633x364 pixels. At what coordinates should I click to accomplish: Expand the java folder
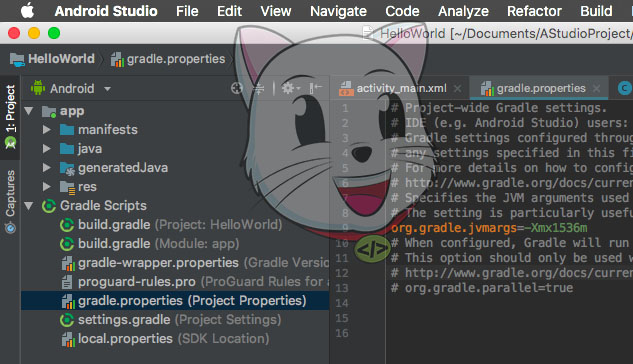click(46, 149)
